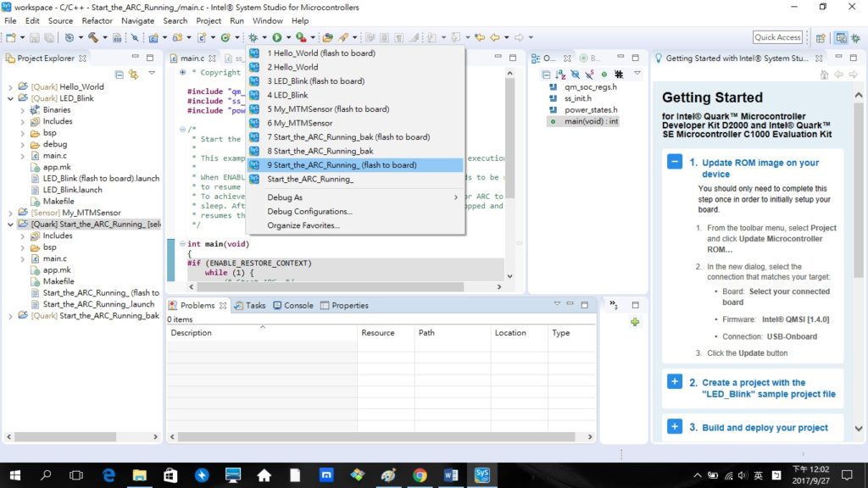Switch to the Debug perspective button
The height and width of the screenshot is (488, 868).
point(856,37)
